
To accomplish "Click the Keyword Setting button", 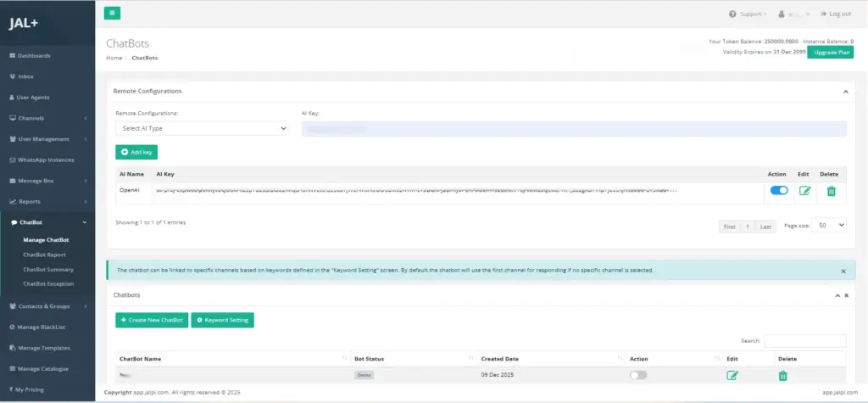I will (x=223, y=321).
